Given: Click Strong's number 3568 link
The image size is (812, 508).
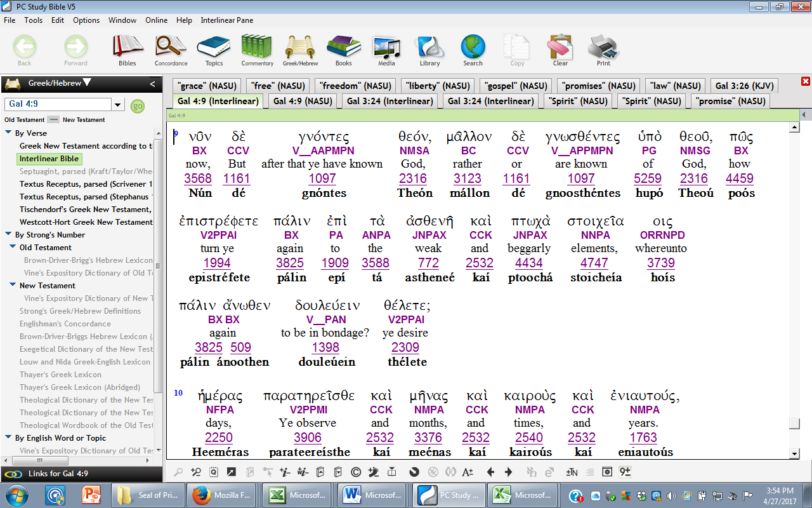Looking at the screenshot, I should coord(198,178).
